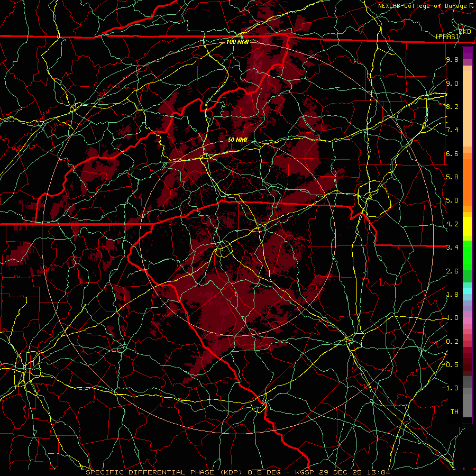The image size is (476, 476).
Task: Pick the yellow band of the color bar
Action: click(467, 226)
